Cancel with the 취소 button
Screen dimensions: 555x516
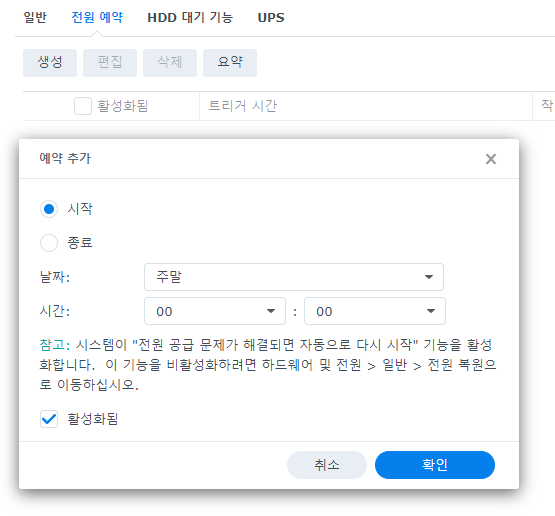(327, 465)
